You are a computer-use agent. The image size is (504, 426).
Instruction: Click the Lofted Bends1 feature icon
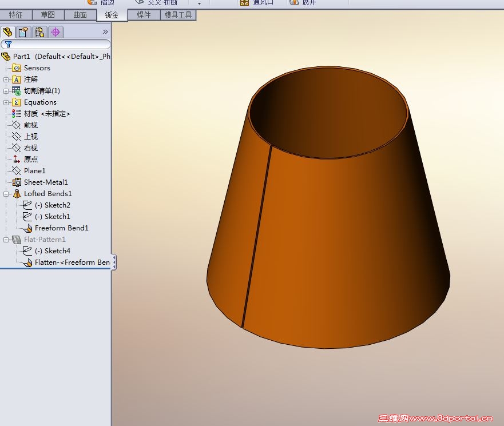click(x=17, y=194)
